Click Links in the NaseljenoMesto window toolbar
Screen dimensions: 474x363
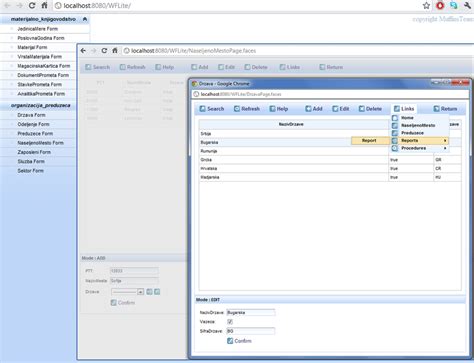click(x=290, y=67)
